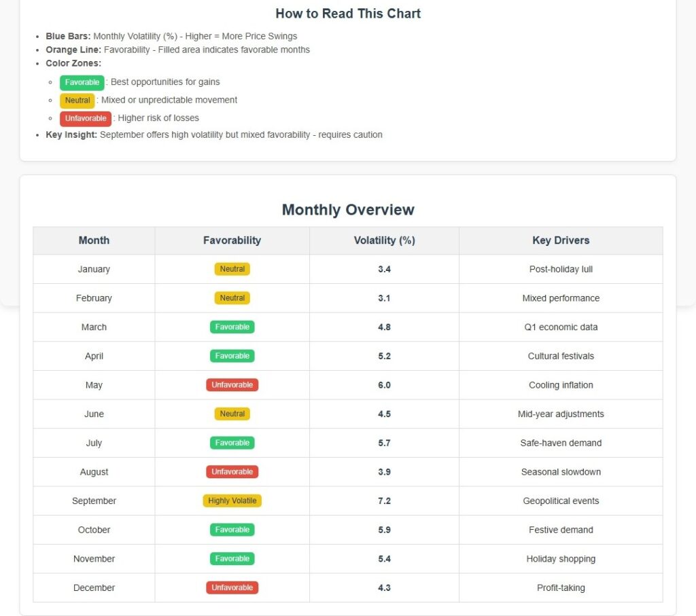The width and height of the screenshot is (696, 616).
Task: Click the Month column header
Action: (94, 240)
